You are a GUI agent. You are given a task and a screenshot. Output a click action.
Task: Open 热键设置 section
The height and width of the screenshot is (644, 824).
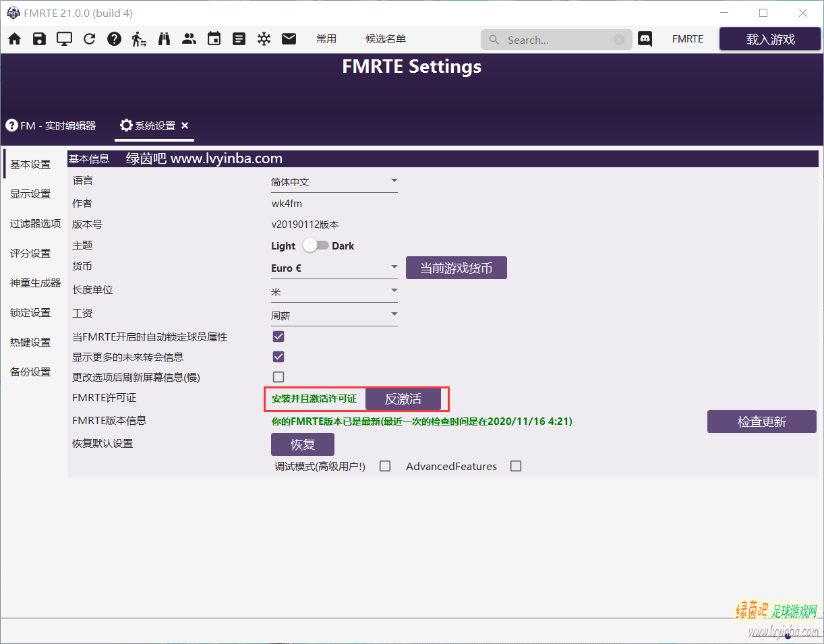tap(30, 343)
